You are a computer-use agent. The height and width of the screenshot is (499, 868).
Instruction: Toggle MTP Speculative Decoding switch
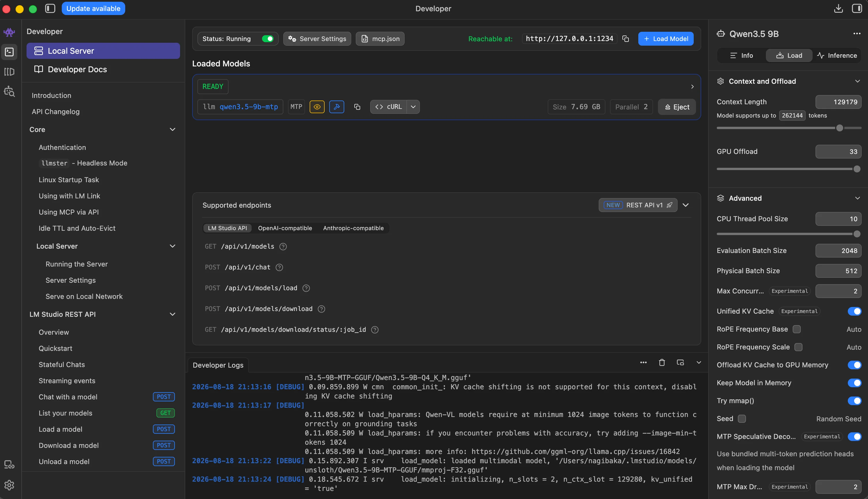[x=854, y=437]
